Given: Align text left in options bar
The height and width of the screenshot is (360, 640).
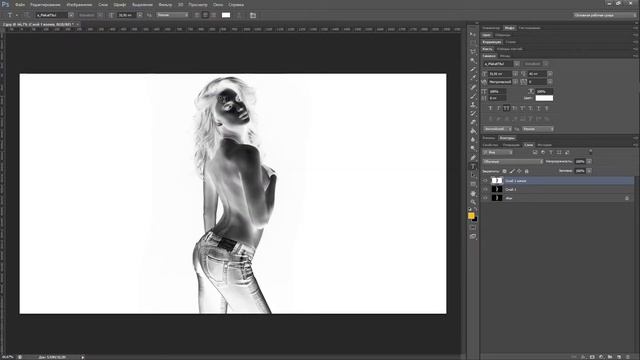Looking at the screenshot, I should (x=197, y=15).
